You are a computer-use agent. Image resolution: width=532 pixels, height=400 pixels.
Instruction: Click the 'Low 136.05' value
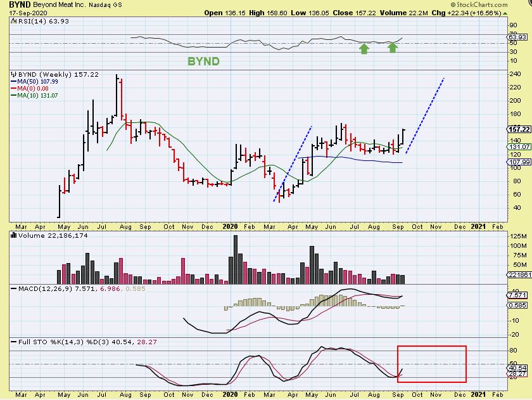point(310,13)
